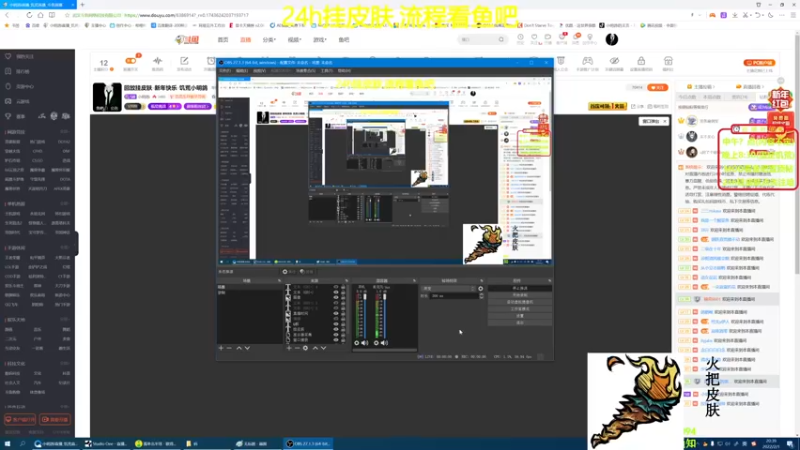Go to Douyu 首页 nav tab
The height and width of the screenshot is (450, 800).
(223, 40)
